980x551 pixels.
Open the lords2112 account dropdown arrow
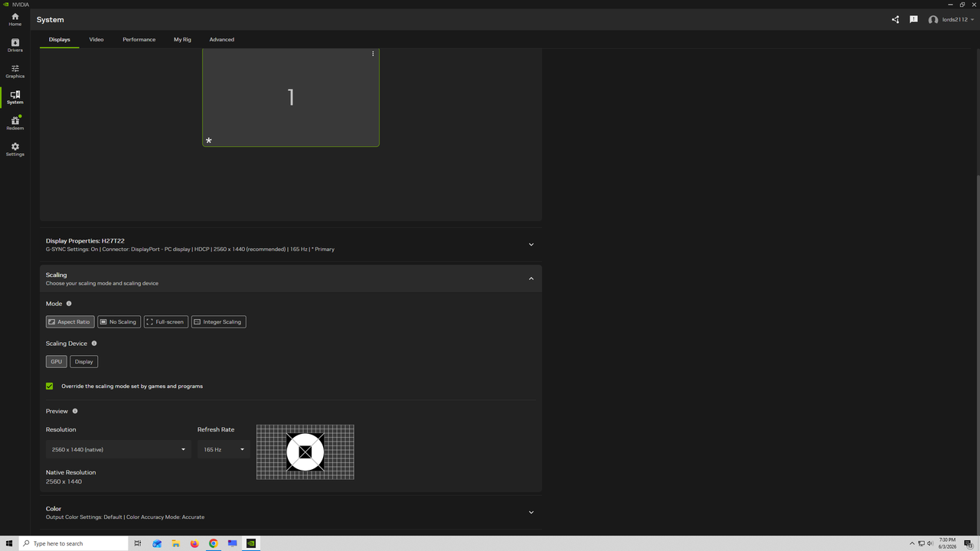pyautogui.click(x=972, y=20)
